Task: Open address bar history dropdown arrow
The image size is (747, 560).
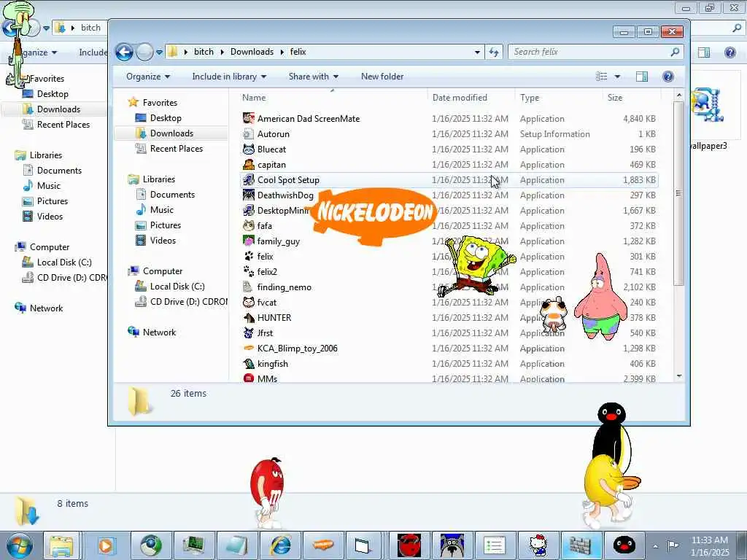Action: (477, 52)
